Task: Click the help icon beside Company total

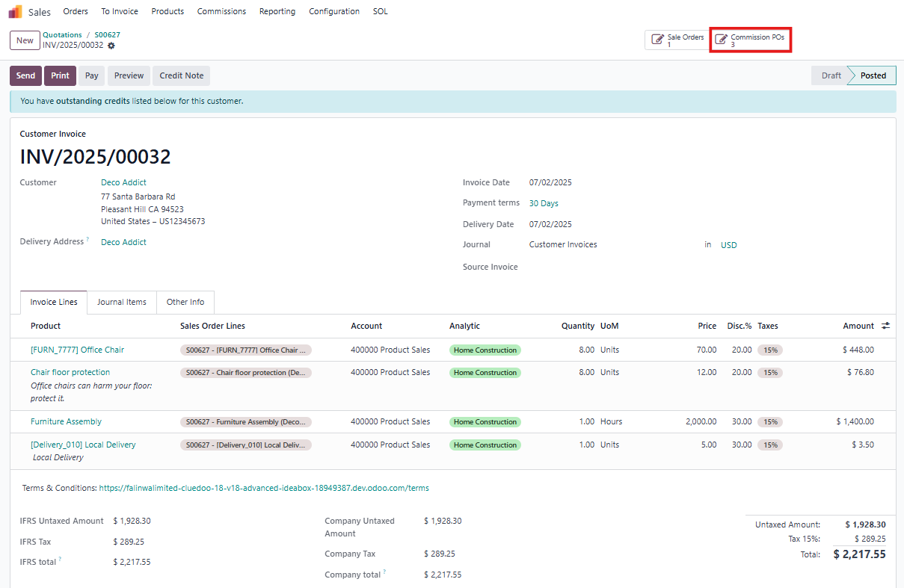Action: (384, 572)
